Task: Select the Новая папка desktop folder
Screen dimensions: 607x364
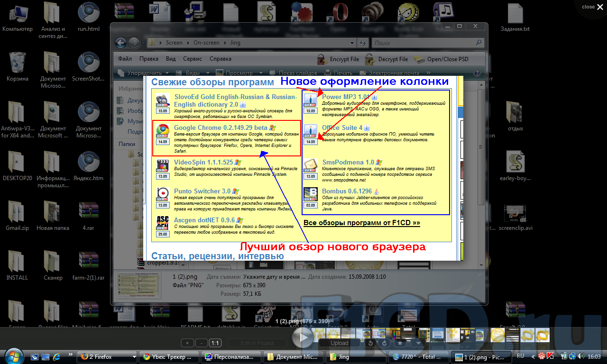Action: [x=53, y=216]
